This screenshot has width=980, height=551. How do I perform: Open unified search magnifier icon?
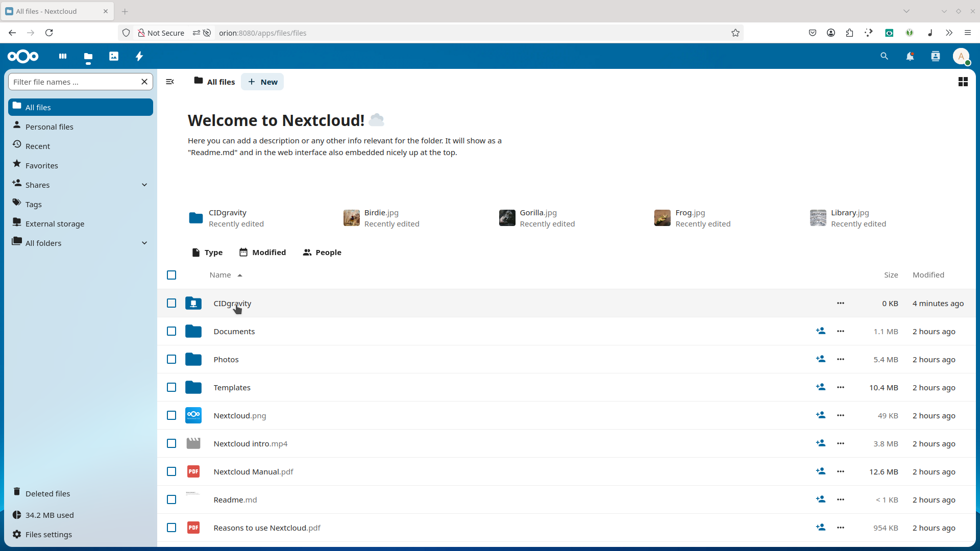click(x=885, y=56)
